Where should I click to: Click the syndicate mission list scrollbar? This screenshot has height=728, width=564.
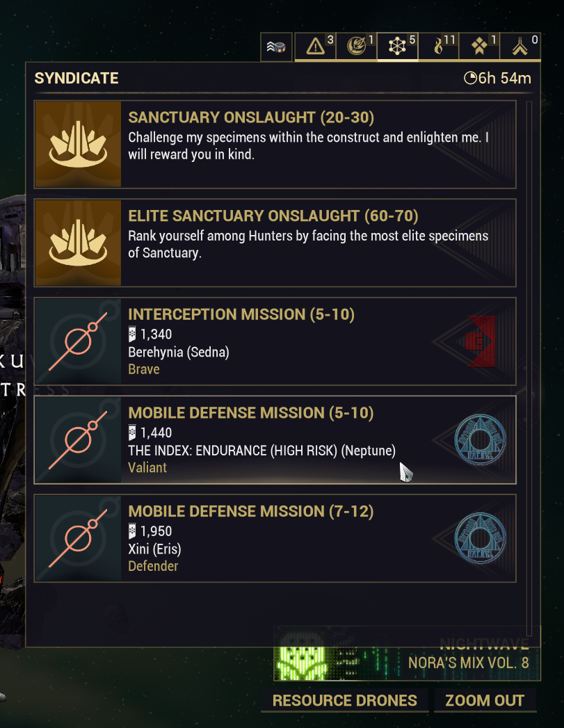pyautogui.click(x=530, y=362)
